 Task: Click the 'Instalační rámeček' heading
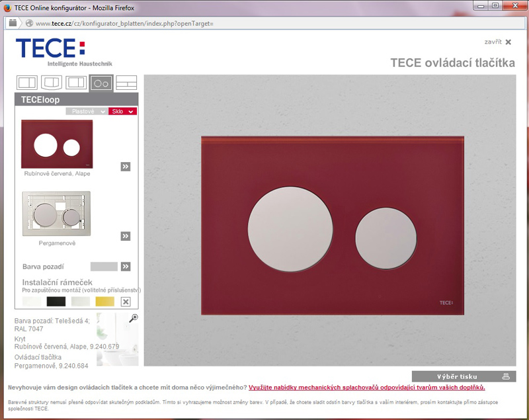pos(58,282)
